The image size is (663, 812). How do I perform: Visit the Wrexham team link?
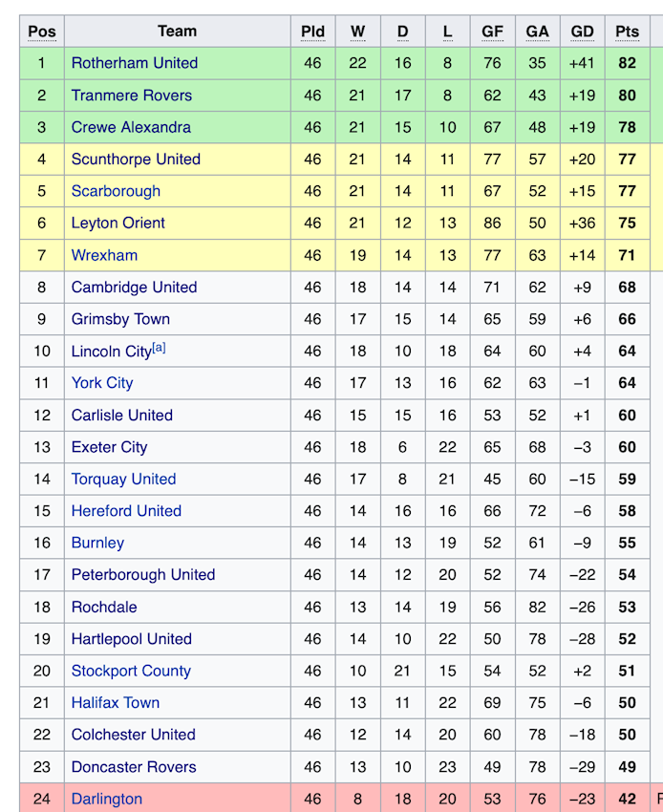click(x=105, y=255)
